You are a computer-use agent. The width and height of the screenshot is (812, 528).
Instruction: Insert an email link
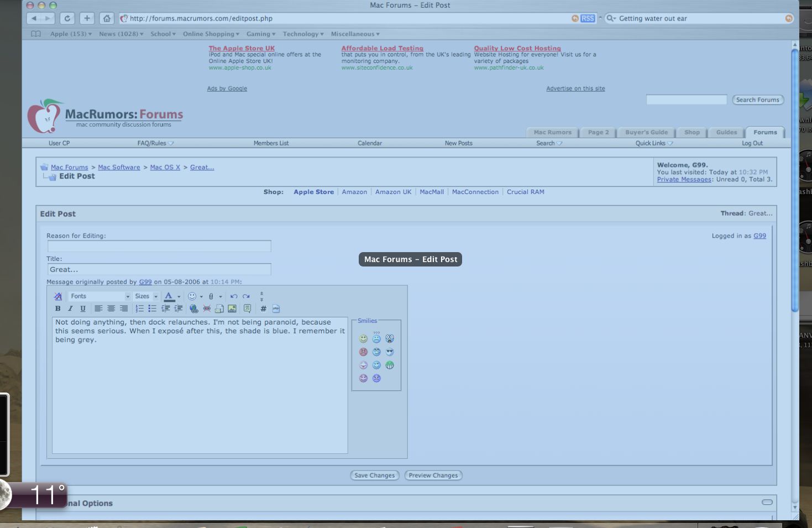[x=219, y=309]
